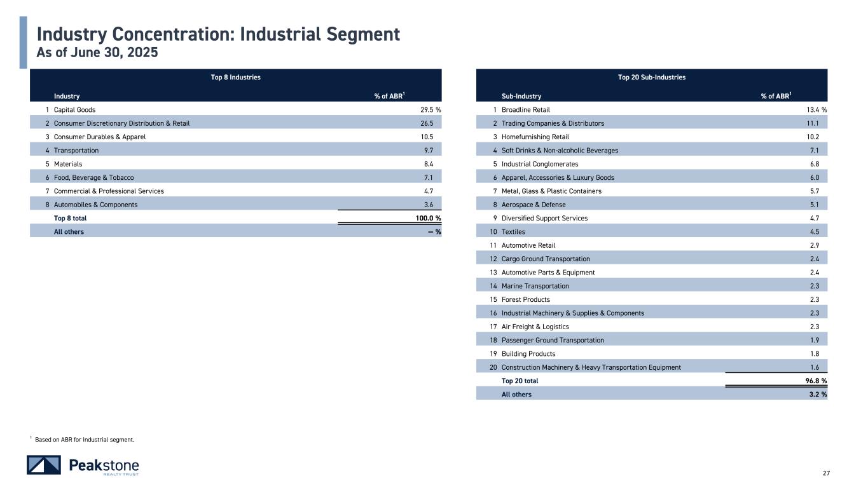Click the 'As of June 30, 2025' subtitle

(97, 53)
